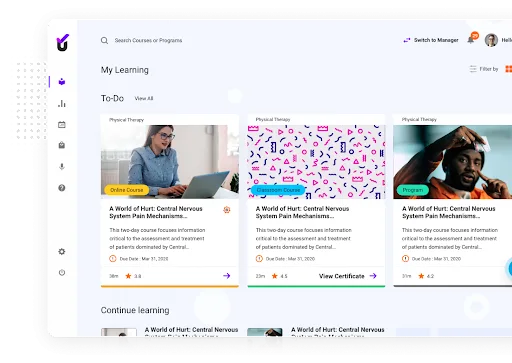Click the purple arrow on the Online Course card

(227, 276)
